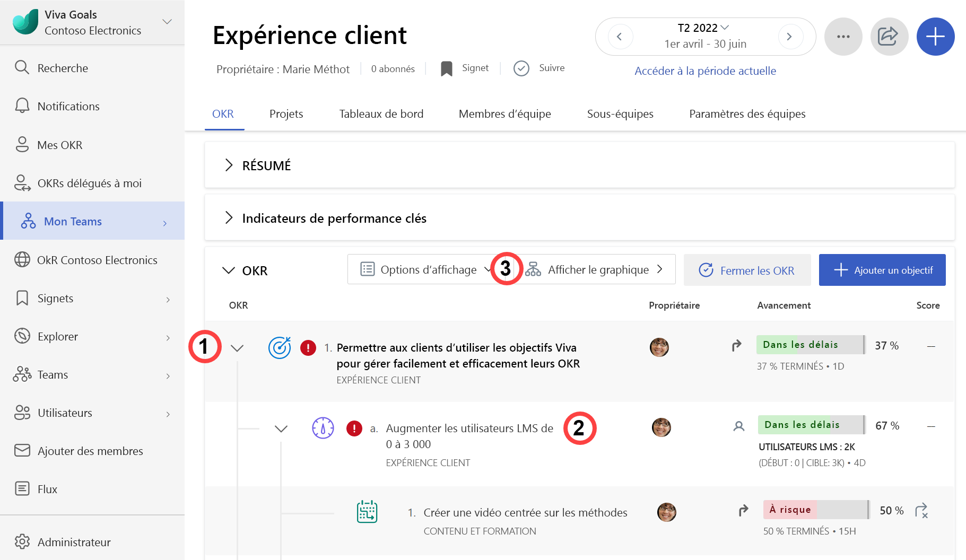Click 0 abonnés followers count
Viewport: 966px width, 560px height.
pos(393,69)
